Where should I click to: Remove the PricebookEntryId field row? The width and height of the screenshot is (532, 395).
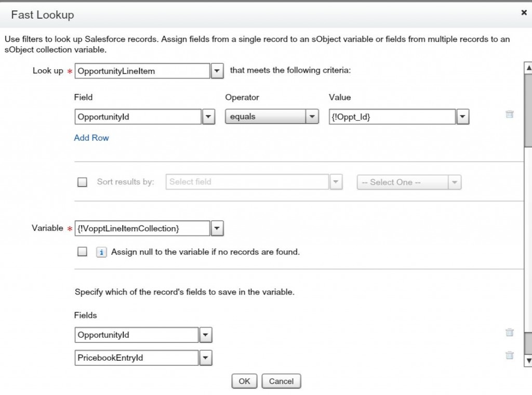pyautogui.click(x=509, y=355)
